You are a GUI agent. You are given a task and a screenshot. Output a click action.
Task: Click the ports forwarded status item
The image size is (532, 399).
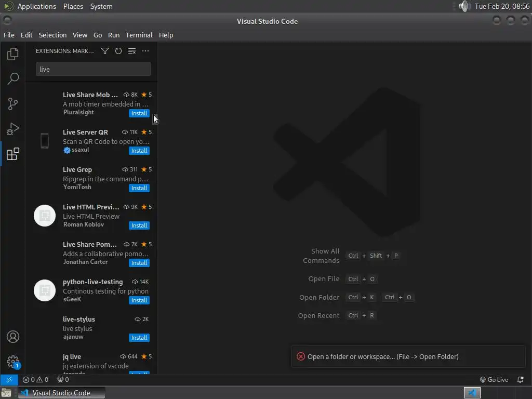pyautogui.click(x=63, y=380)
